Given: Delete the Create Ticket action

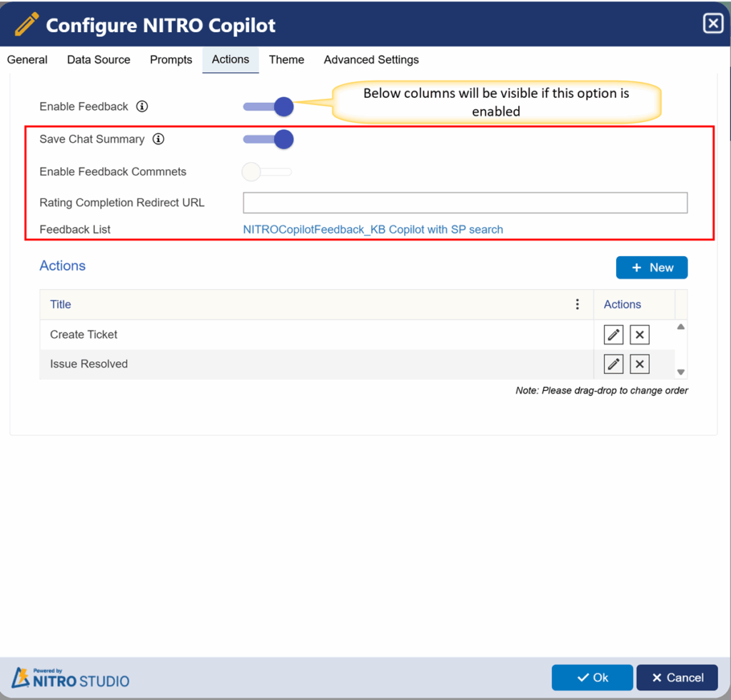Looking at the screenshot, I should [639, 335].
